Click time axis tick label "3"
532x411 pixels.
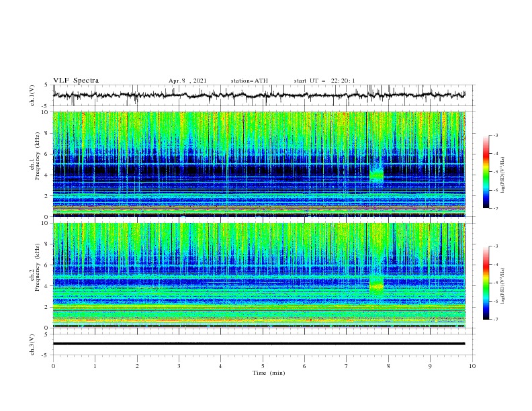[179, 366]
